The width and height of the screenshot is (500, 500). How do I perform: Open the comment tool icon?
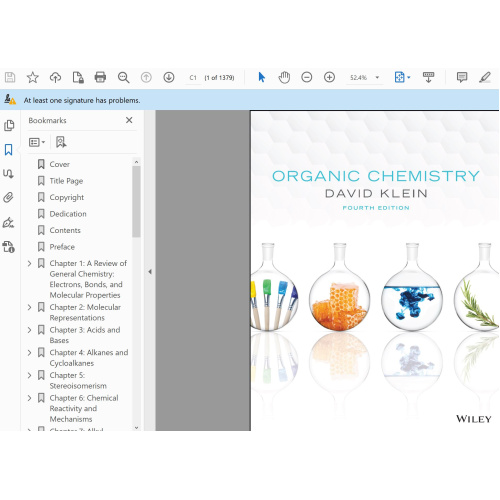point(462,77)
